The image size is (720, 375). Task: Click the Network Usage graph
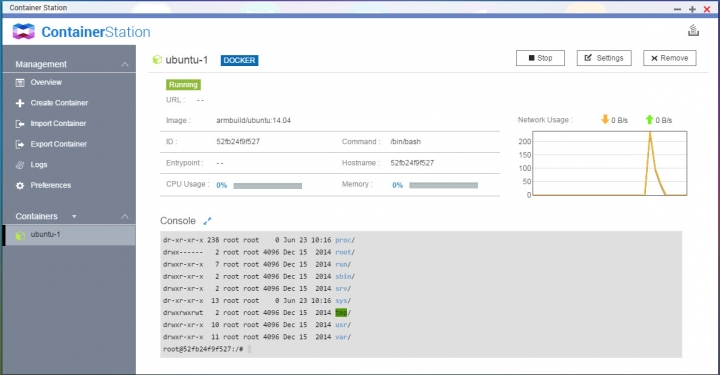[609, 163]
